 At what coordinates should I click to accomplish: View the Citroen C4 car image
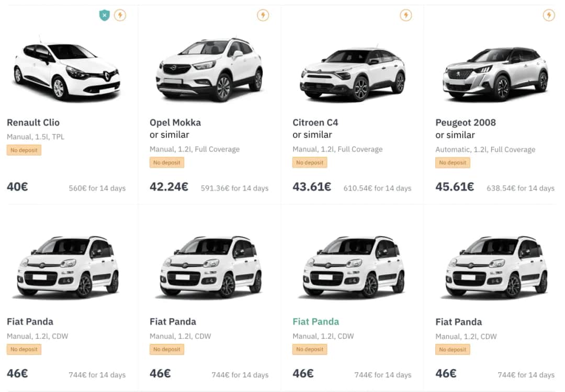point(353,73)
